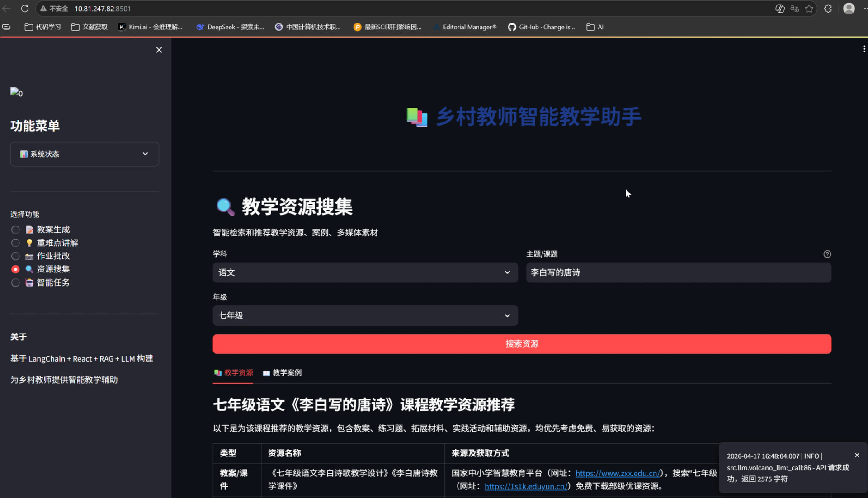Click the red 搜索资源 button
The width and height of the screenshot is (868, 498).
(x=522, y=344)
